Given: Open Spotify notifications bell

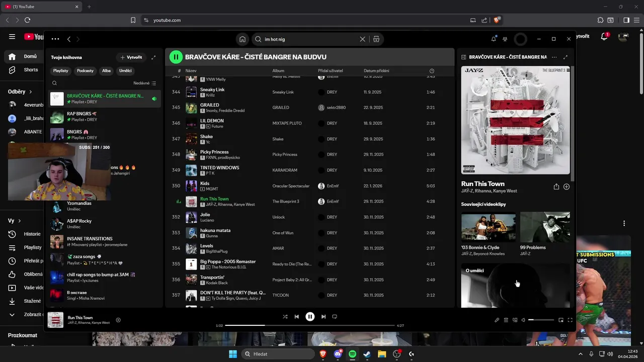Looking at the screenshot, I should [x=494, y=39].
